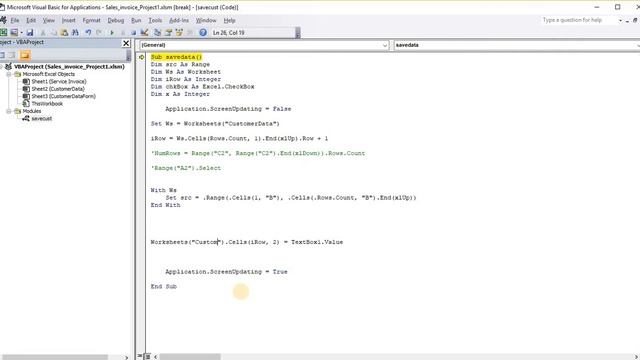Open the Tools menu
Image resolution: width=640 pixels, height=360 pixels.
pos(155,20)
